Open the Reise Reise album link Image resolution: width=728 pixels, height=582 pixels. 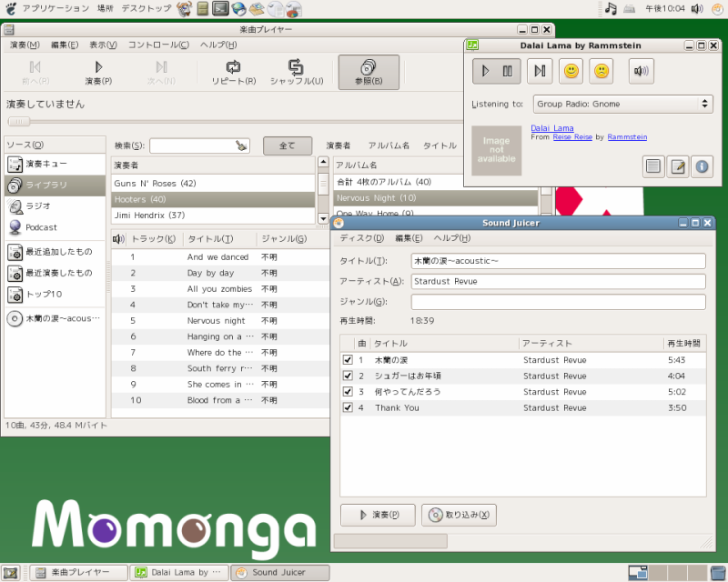click(572, 137)
